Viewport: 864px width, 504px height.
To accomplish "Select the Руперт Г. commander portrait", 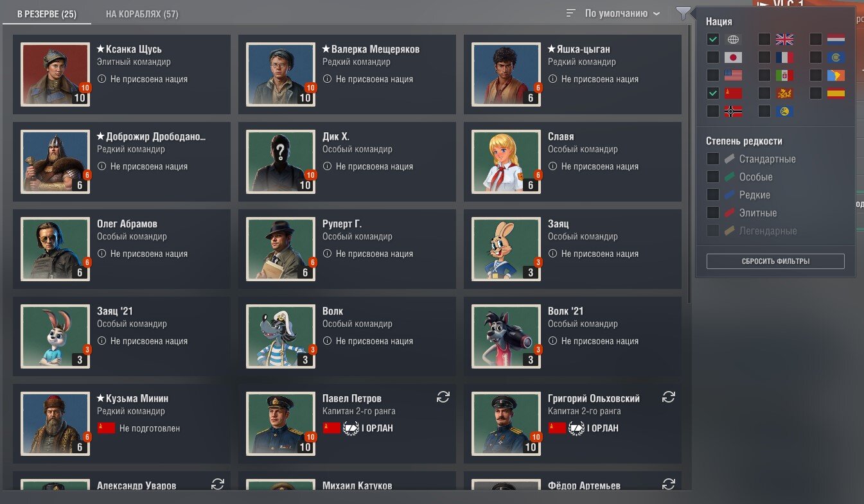I will tap(281, 249).
